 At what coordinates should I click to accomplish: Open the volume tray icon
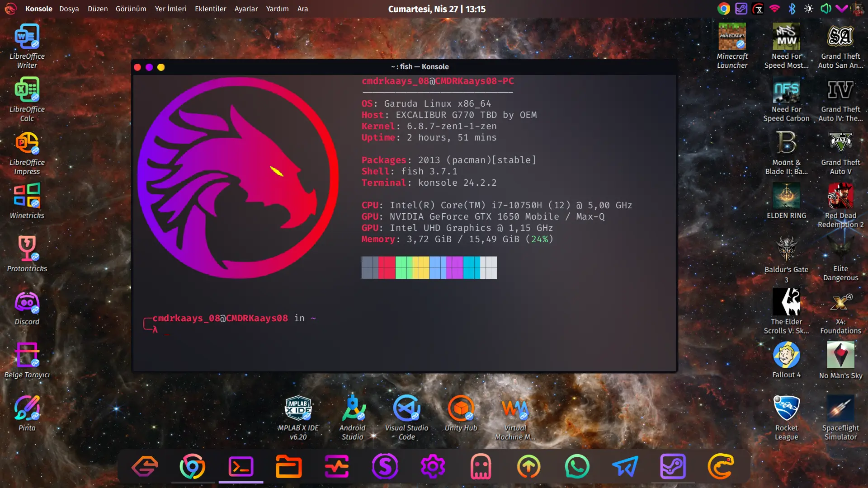[x=826, y=9]
